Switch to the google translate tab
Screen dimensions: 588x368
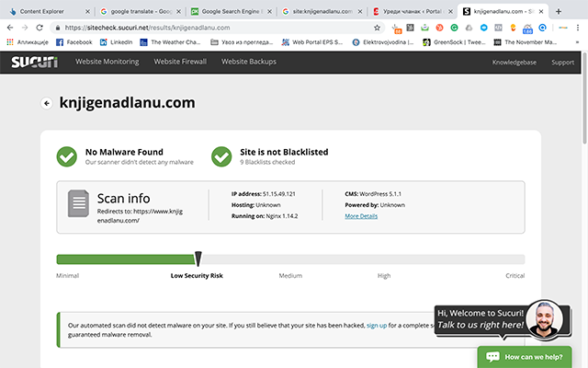(x=138, y=11)
